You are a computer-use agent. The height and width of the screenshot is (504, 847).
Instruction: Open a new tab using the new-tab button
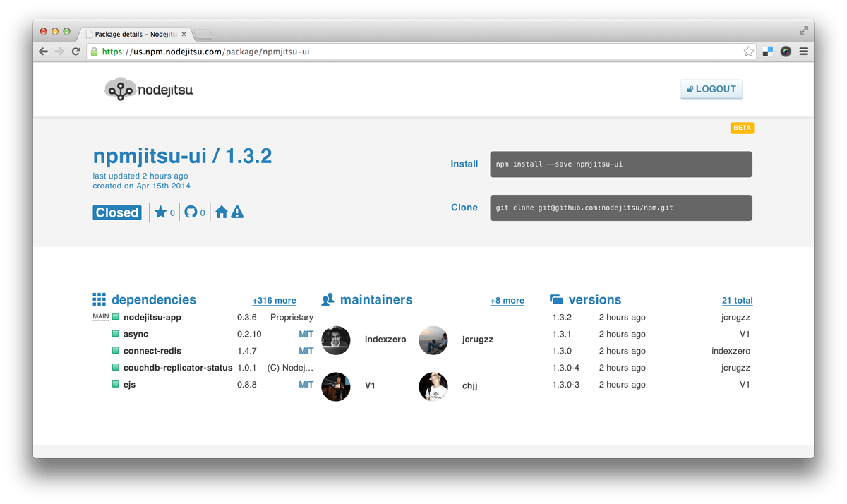click(203, 35)
